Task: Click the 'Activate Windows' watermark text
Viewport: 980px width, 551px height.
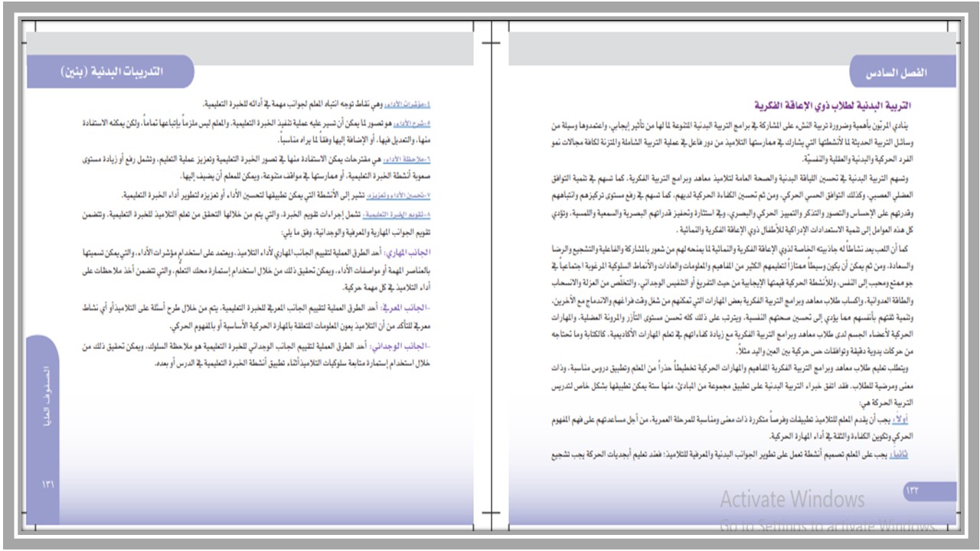Action: coord(792,500)
